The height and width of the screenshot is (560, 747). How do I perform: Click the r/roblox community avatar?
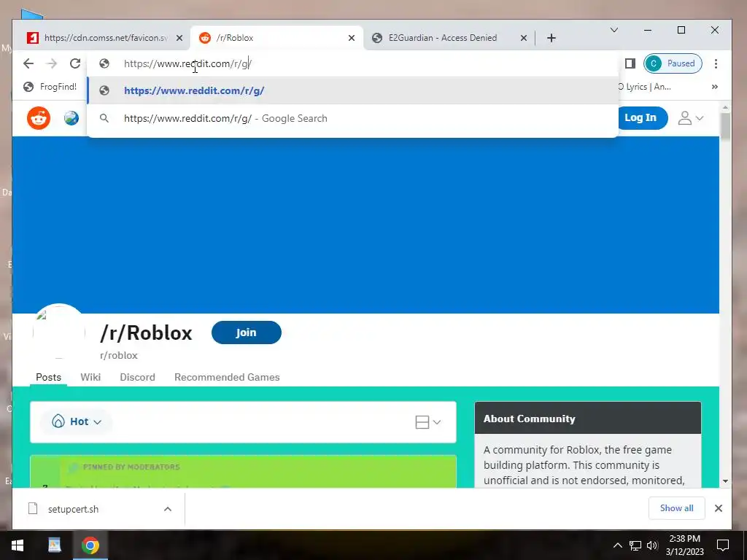pos(59,331)
